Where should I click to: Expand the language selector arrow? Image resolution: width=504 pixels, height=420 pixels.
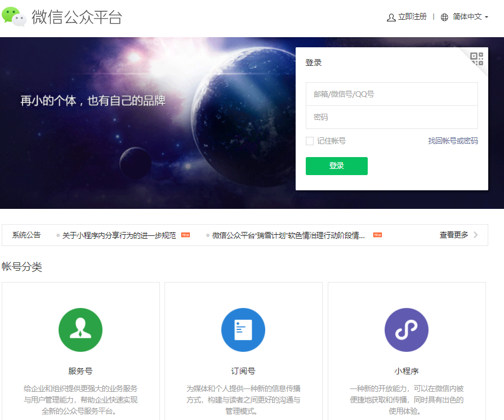[x=488, y=17]
